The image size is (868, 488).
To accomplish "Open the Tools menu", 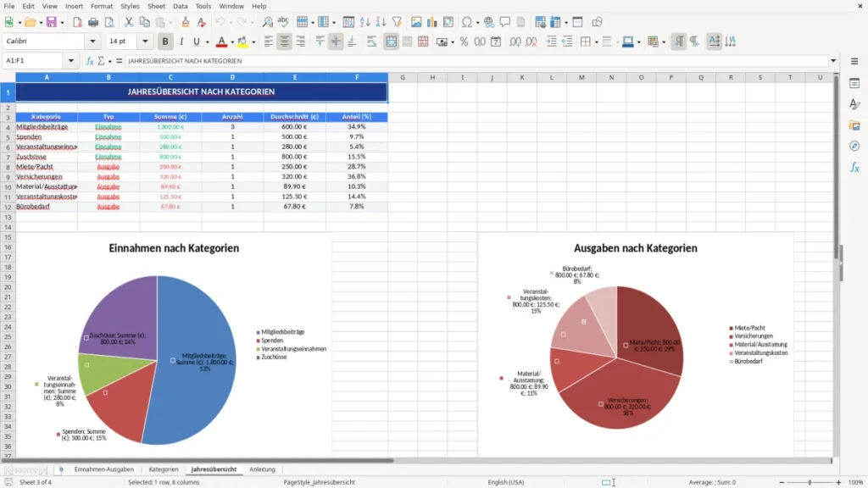I will (x=203, y=6).
